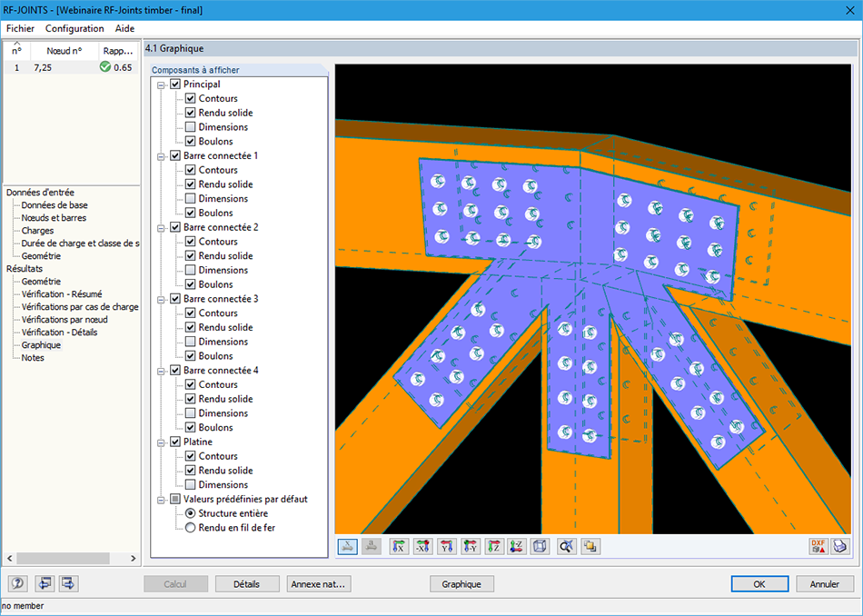
Task: Set view in Y direction
Action: (x=446, y=547)
